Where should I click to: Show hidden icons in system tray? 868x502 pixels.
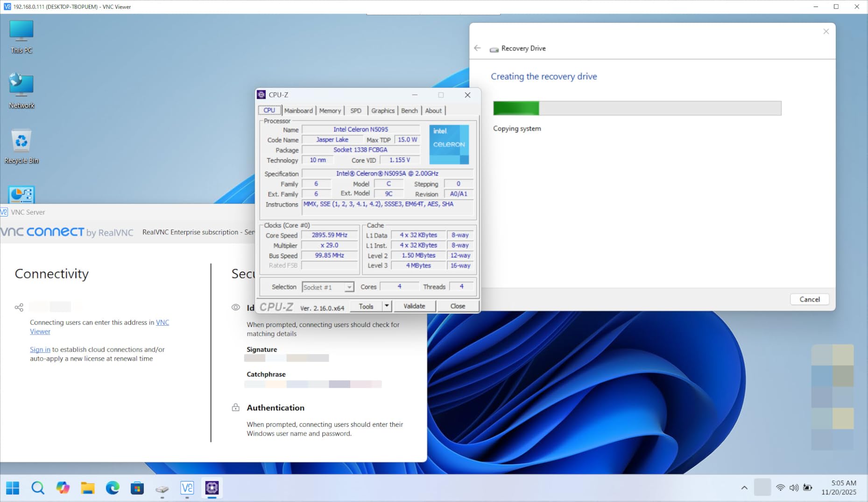(744, 488)
